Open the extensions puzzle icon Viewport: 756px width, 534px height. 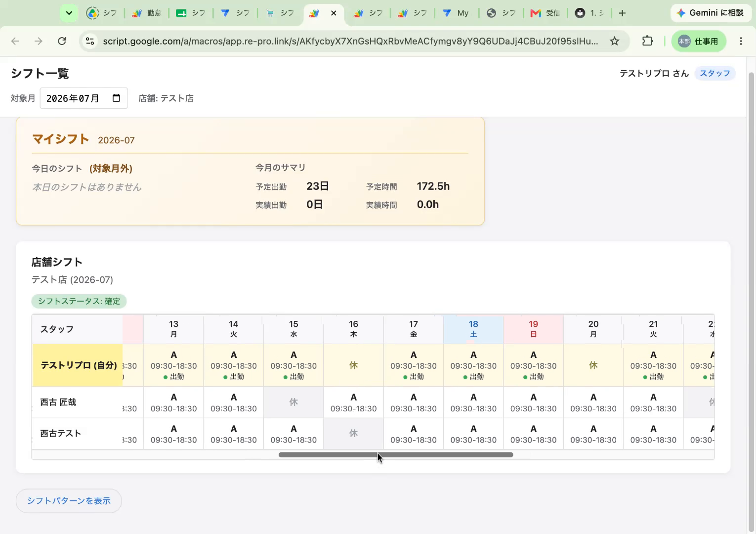point(647,41)
